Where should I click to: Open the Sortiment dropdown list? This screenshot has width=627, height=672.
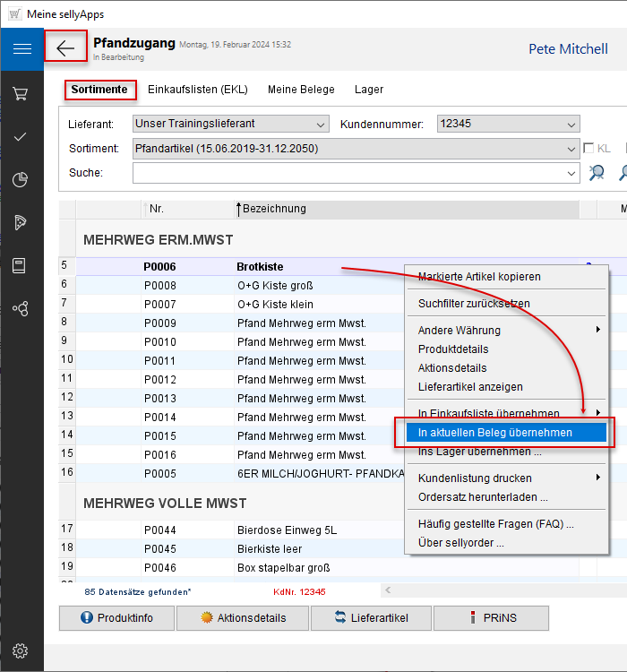point(571,149)
